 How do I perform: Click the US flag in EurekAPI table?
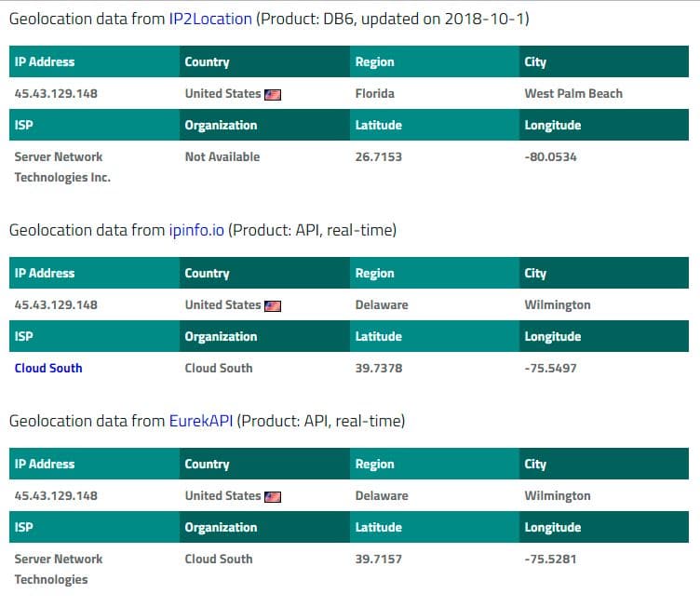click(273, 496)
